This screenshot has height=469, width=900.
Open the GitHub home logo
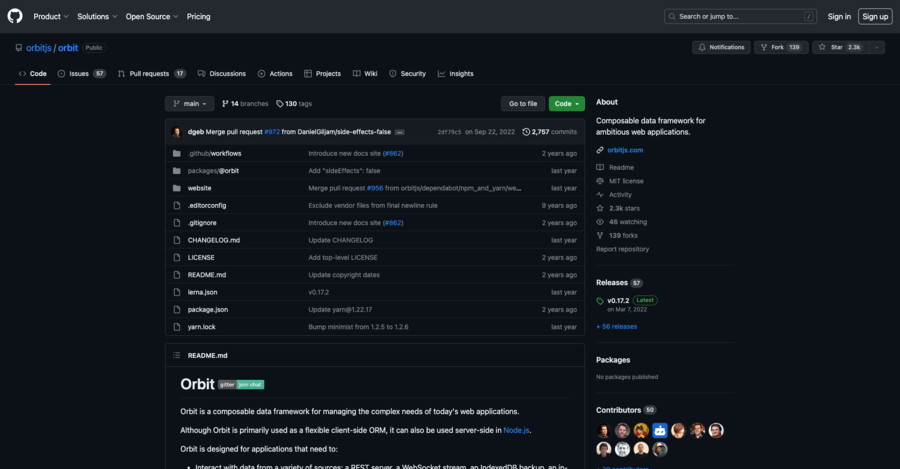[15, 16]
